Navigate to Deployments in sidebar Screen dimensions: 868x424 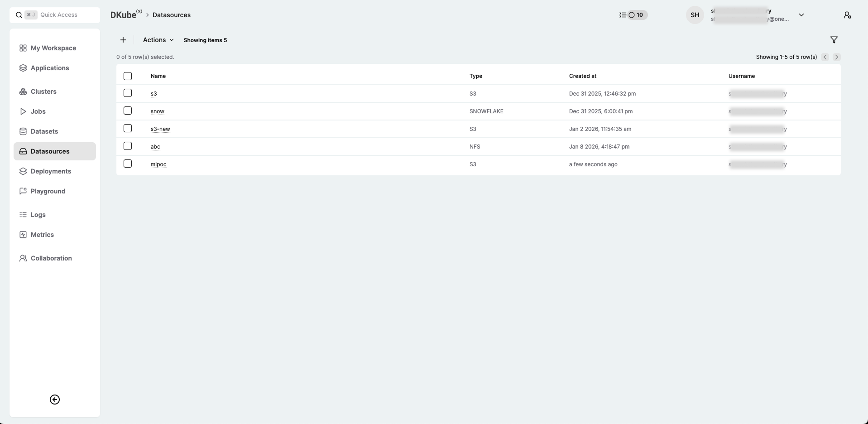(51, 171)
